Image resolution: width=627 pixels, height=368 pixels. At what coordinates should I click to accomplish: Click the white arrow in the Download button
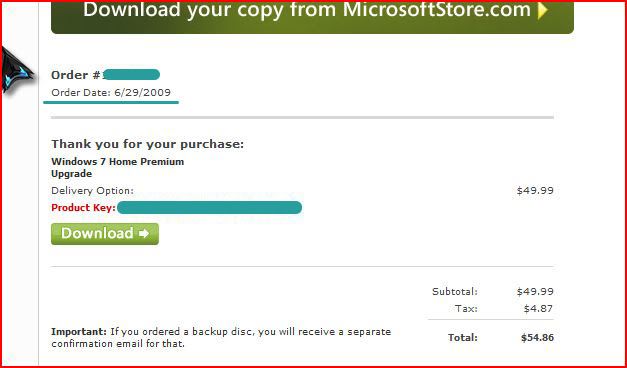[144, 234]
